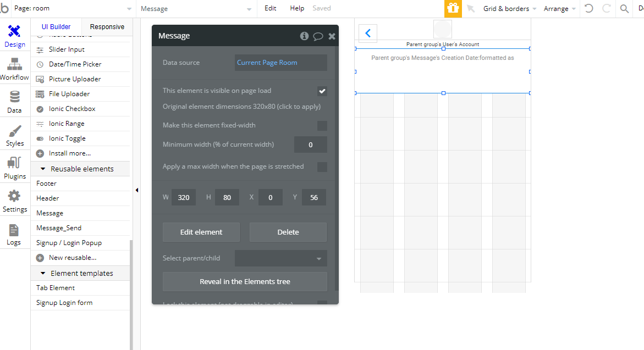Enable max width when page stretched checkbox
The image size is (644, 350).
point(322,167)
